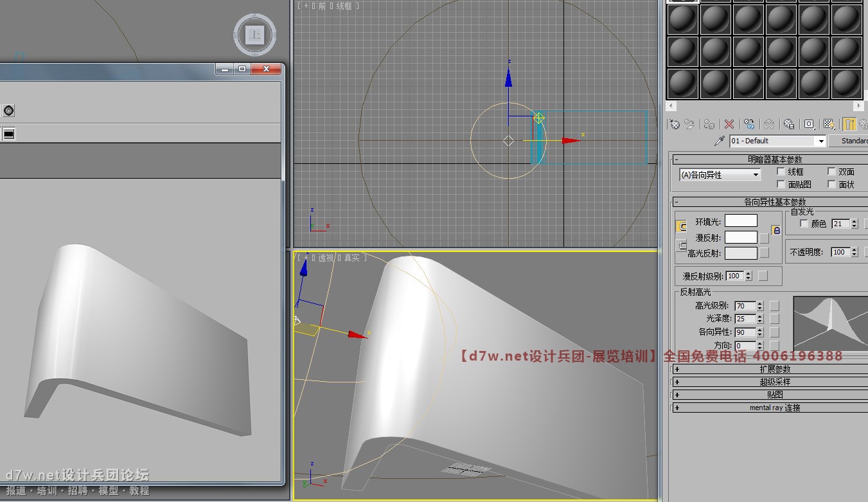868x502 pixels.
Task: Toggle the 自发光 颜色 checkbox
Action: pyautogui.click(x=804, y=224)
